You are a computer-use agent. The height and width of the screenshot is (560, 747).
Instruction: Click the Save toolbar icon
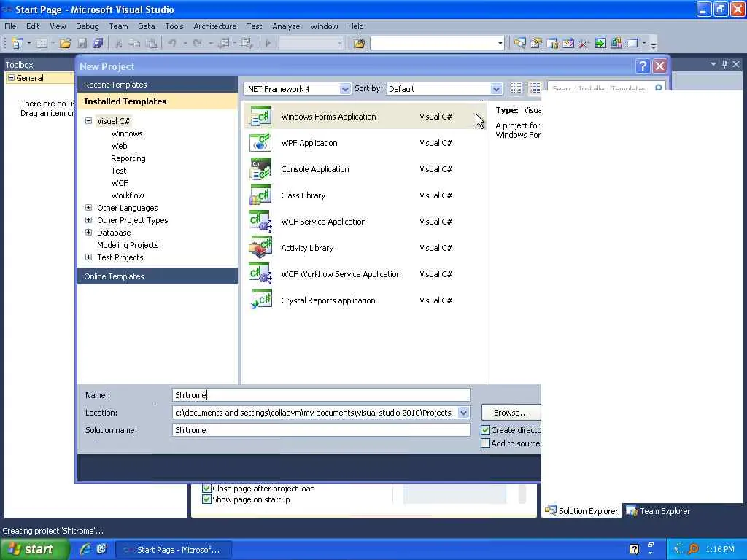[x=82, y=43]
